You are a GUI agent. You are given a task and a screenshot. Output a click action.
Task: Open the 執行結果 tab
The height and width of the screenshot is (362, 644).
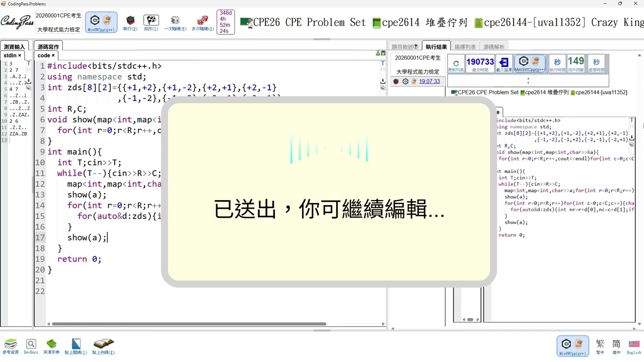(x=436, y=47)
